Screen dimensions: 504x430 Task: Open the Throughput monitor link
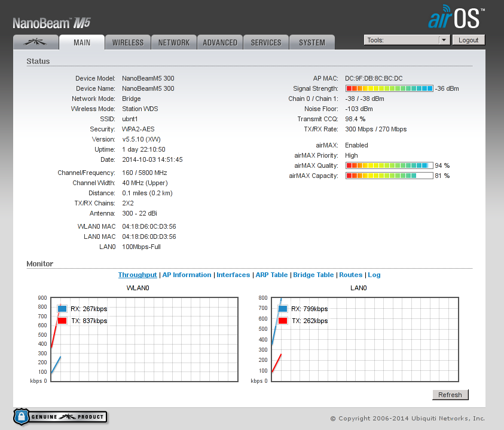point(138,275)
